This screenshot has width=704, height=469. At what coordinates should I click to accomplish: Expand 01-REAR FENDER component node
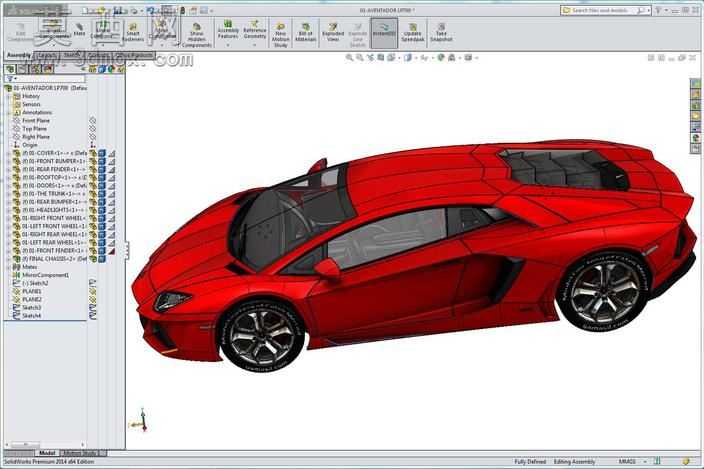8,169
